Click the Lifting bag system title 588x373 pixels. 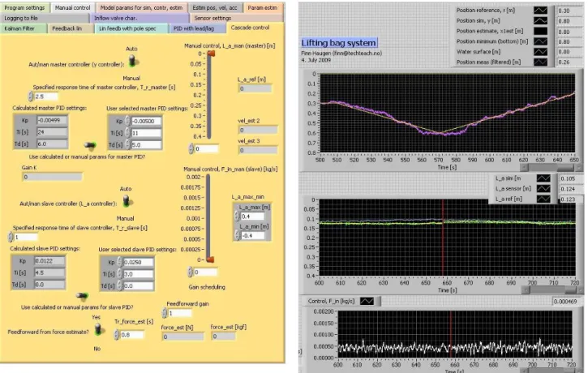tap(339, 43)
